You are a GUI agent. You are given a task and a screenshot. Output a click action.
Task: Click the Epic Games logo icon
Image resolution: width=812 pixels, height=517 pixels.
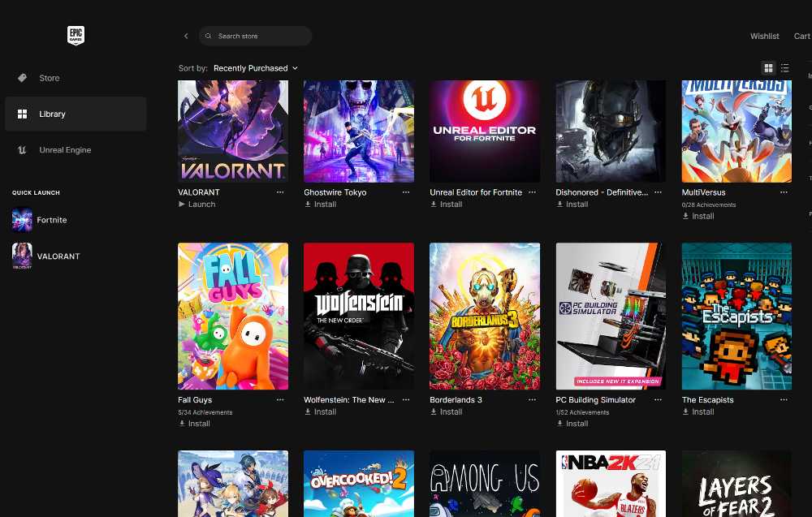pyautogui.click(x=76, y=36)
